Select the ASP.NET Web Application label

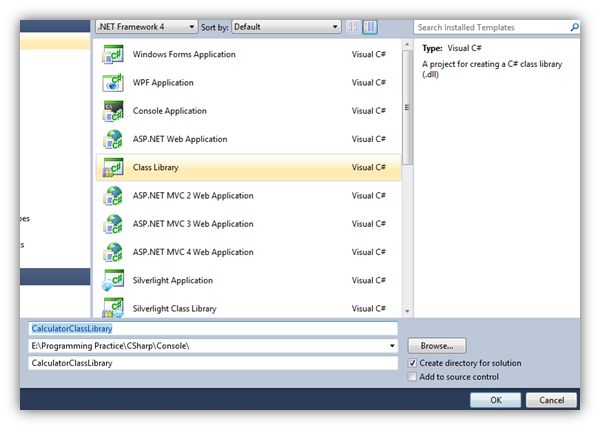(180, 139)
